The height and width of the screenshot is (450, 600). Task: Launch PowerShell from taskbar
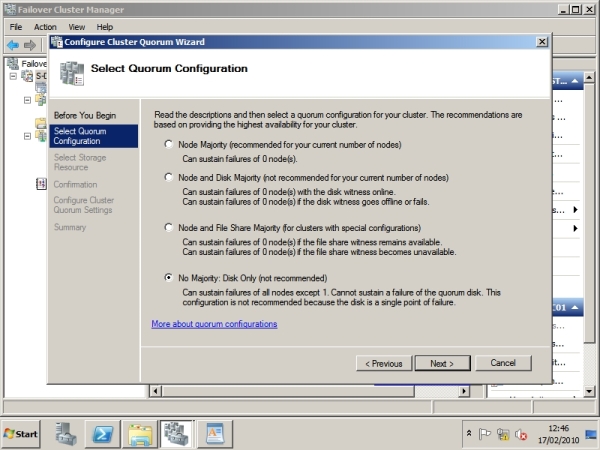tap(103, 434)
